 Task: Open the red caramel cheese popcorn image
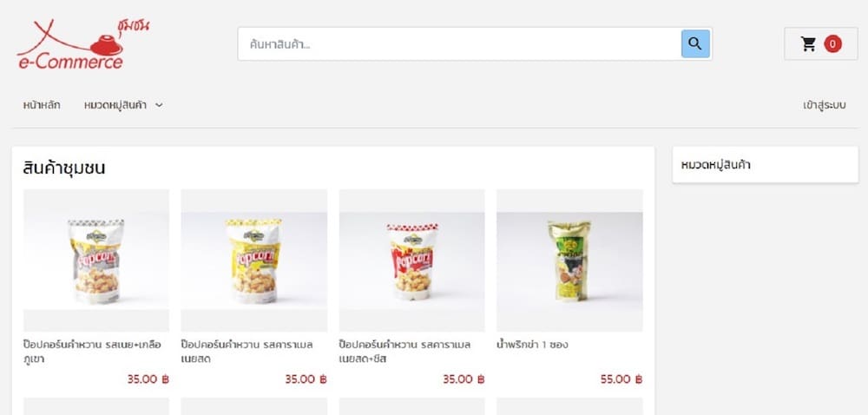tap(411, 260)
